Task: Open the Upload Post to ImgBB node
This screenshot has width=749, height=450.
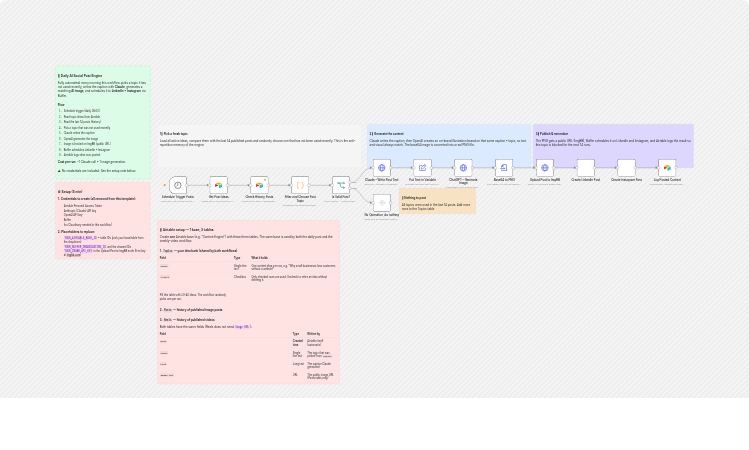Action: 545,168
